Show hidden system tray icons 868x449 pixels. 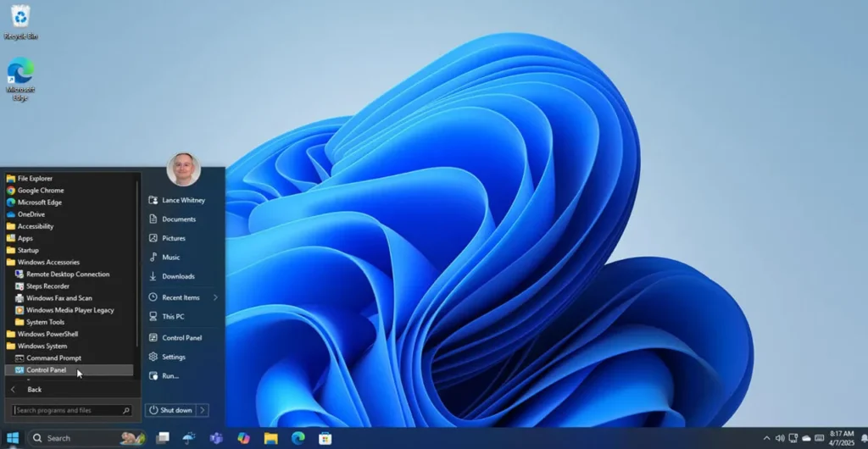pyautogui.click(x=766, y=438)
